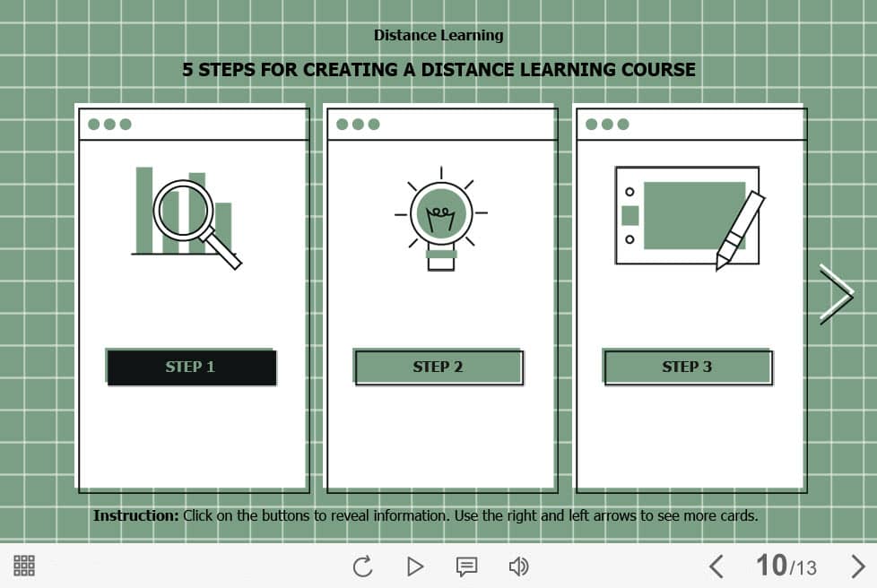Show more cards with the white chevron arrow
877x588 pixels.
coord(836,293)
